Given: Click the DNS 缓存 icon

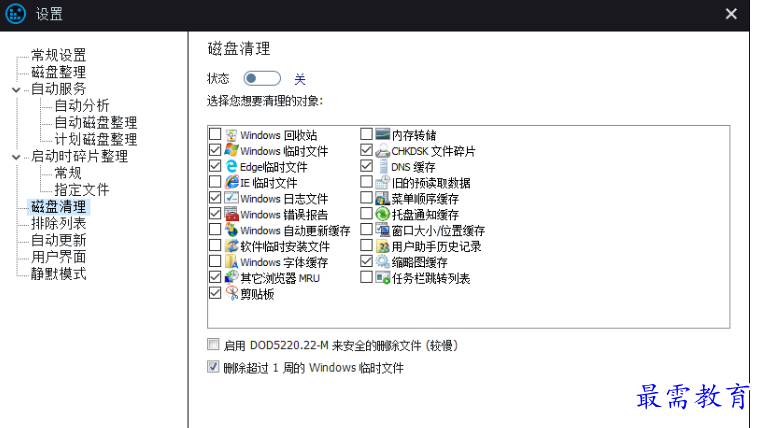Looking at the screenshot, I should pyautogui.click(x=383, y=166).
